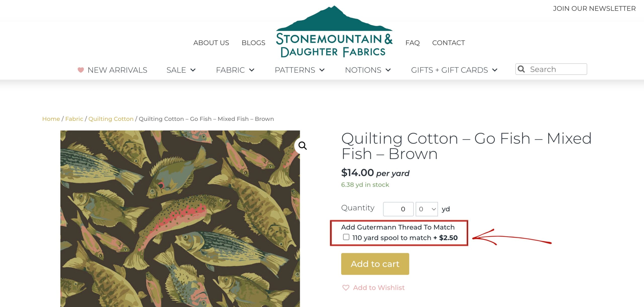Select the yard fraction dropdown
The width and height of the screenshot is (644, 307).
[426, 209]
